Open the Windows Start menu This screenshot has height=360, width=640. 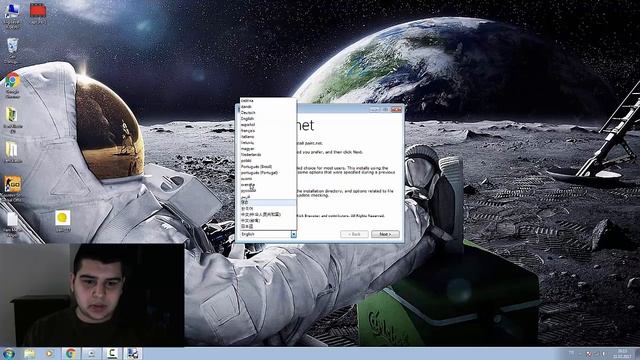coord(9,353)
